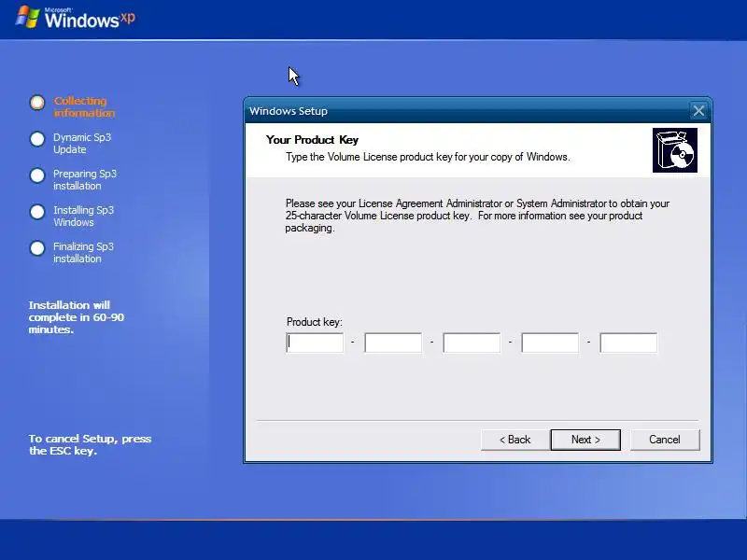Click the Next button
Viewport: 747px width, 560px height.
coord(585,440)
